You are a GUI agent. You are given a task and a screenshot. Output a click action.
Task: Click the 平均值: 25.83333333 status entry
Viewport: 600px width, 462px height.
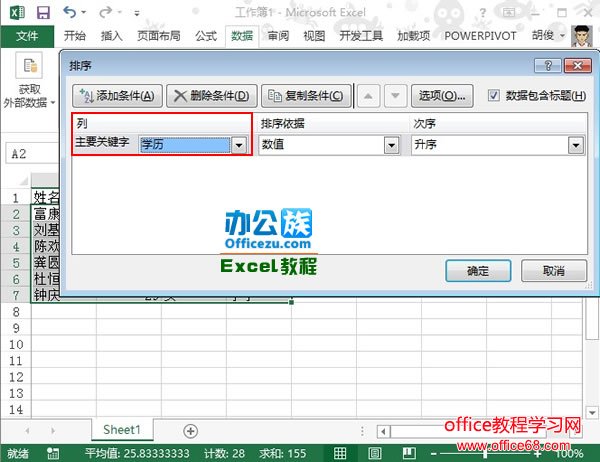[x=137, y=454]
